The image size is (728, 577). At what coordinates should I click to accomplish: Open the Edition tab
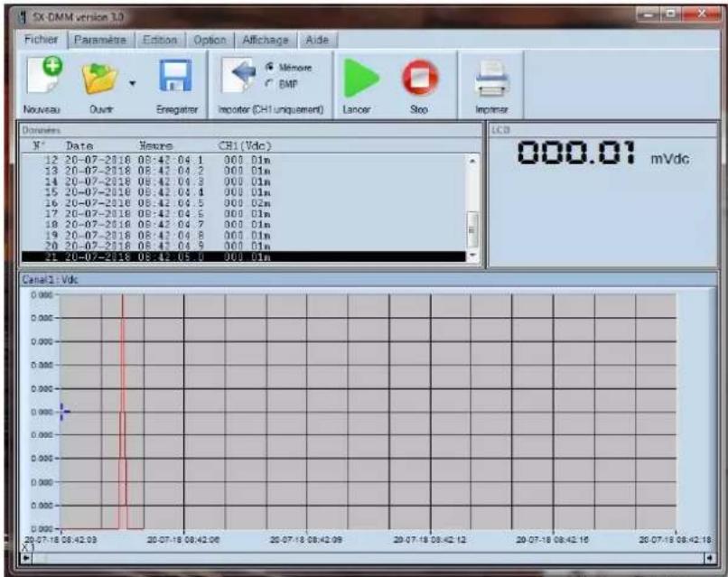point(160,41)
